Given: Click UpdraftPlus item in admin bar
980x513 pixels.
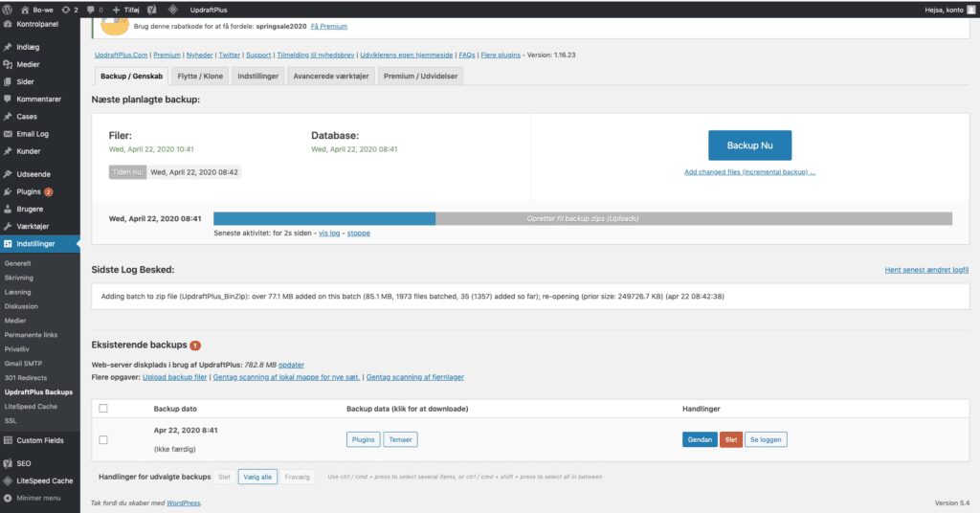Looking at the screenshot, I should click(209, 10).
